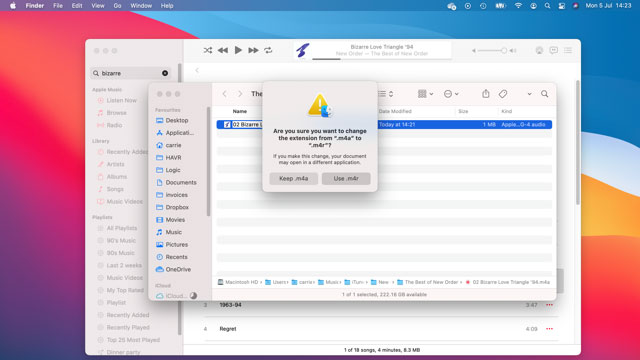
Task: Click The Best of New Order path item
Action: click(x=427, y=282)
